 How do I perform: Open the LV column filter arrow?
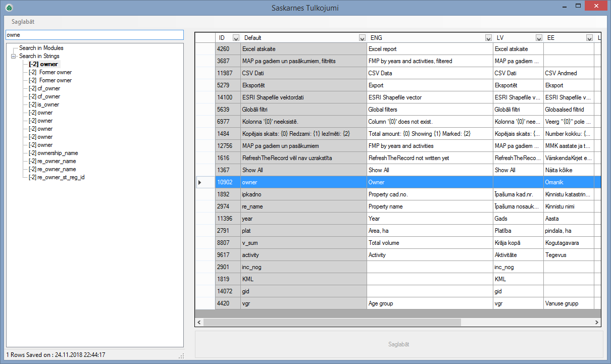[539, 38]
